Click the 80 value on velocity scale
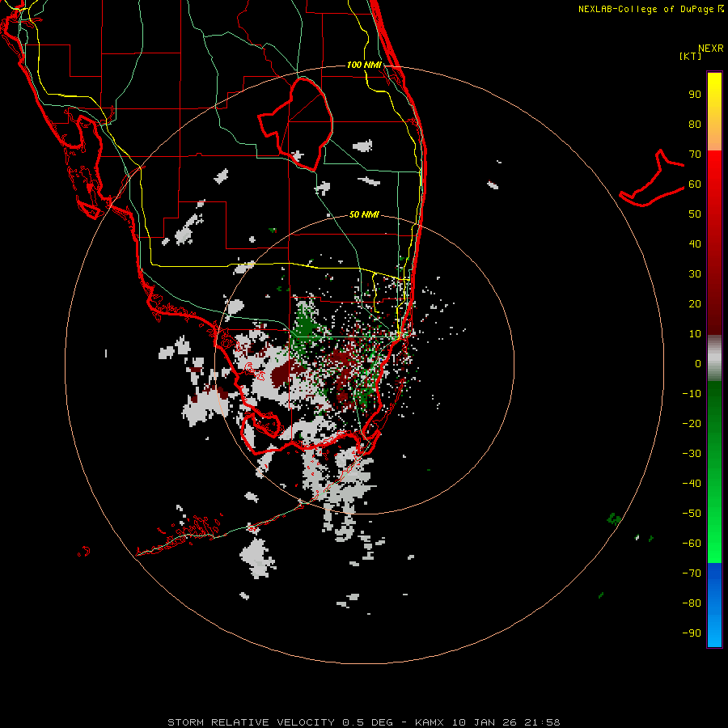The width and height of the screenshot is (728, 728). click(695, 125)
